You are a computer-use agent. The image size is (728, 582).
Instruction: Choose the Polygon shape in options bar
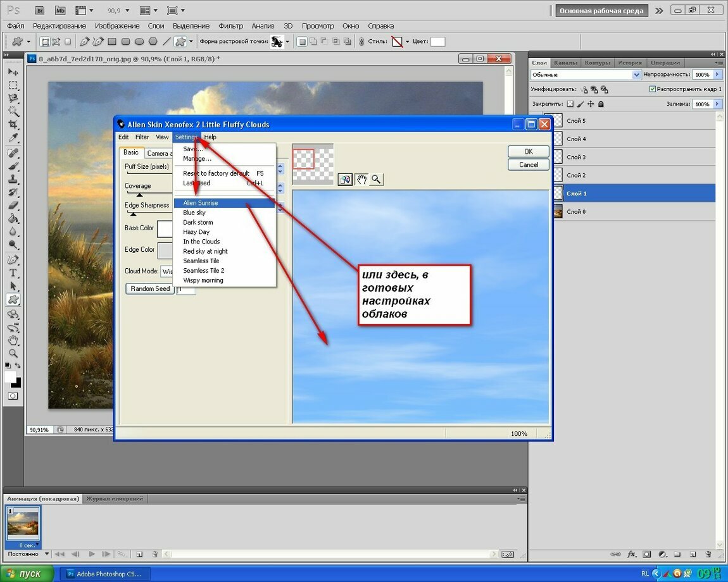click(153, 42)
